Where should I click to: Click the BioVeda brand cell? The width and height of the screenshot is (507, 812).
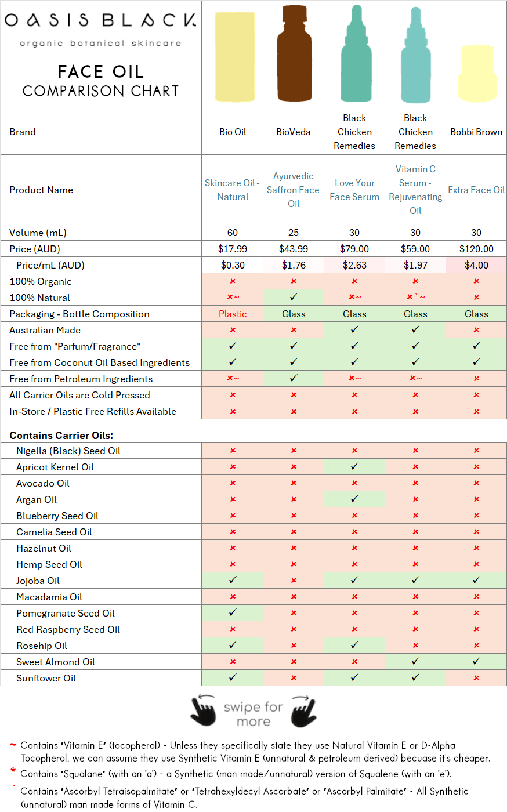(x=294, y=132)
